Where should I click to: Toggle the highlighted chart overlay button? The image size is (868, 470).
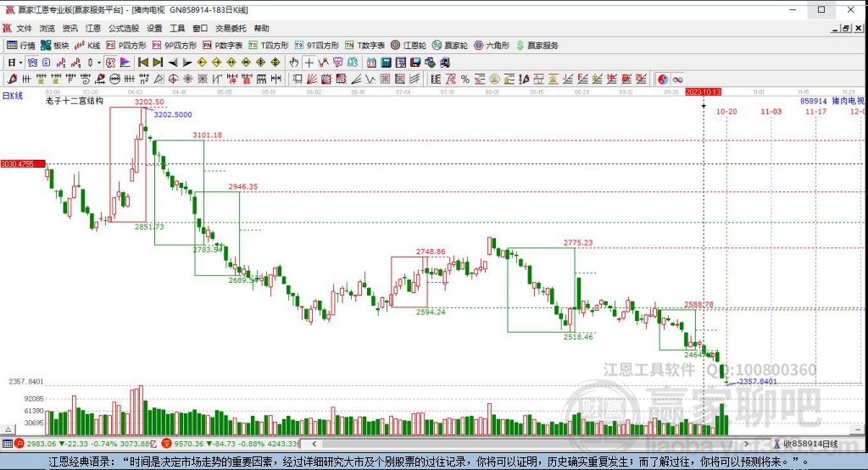pyautogui.click(x=111, y=63)
